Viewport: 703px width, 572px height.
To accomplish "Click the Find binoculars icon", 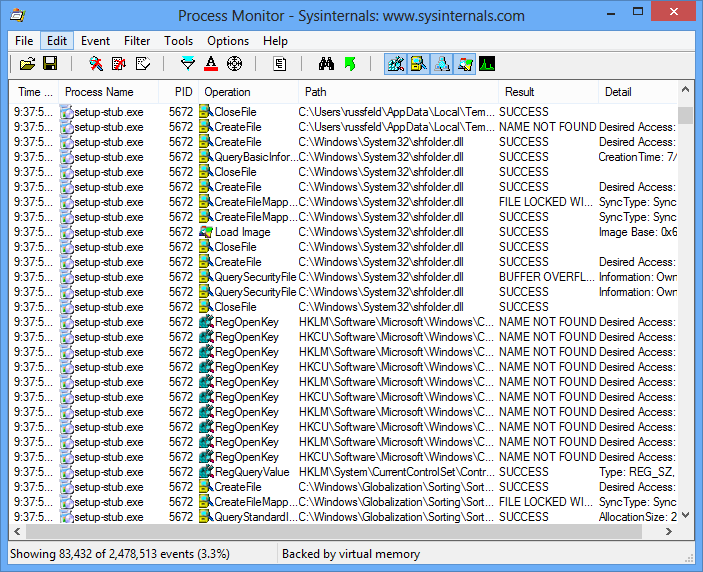I will pos(326,64).
